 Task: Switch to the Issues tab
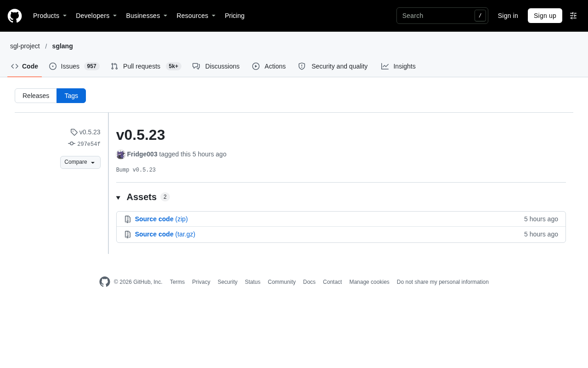pos(74,66)
